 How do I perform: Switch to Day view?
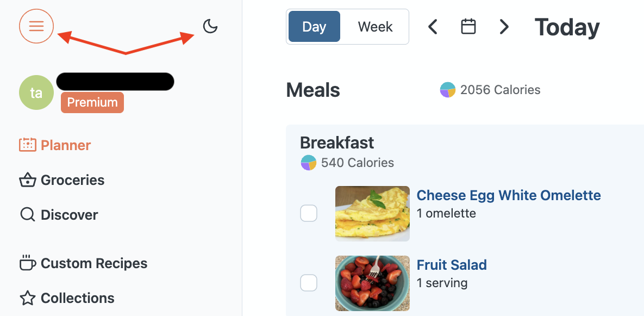[314, 27]
